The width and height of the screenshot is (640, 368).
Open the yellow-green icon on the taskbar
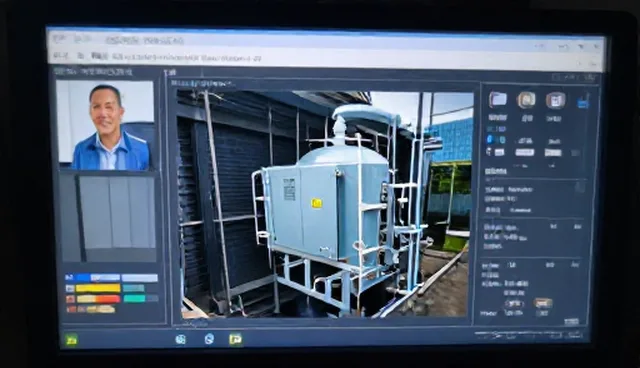pyautogui.click(x=235, y=339)
